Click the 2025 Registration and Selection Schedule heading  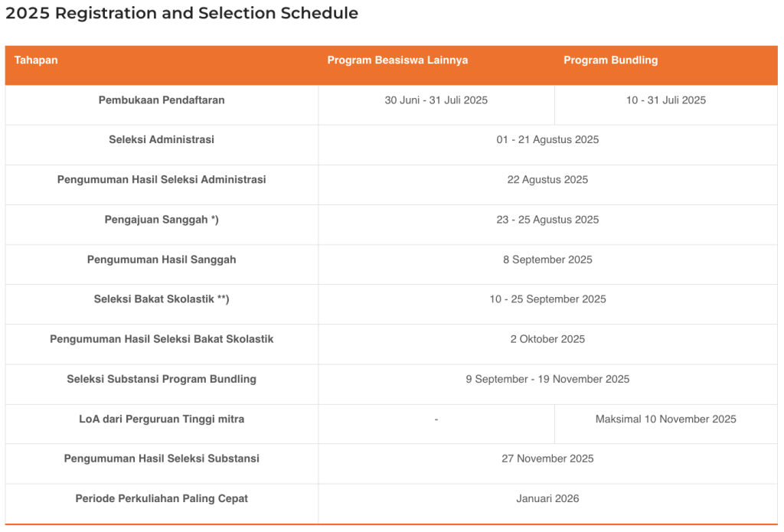coord(182,13)
